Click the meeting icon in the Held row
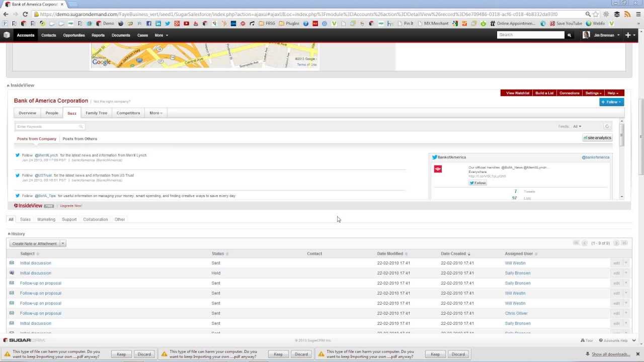644x362 pixels. pos(12,273)
